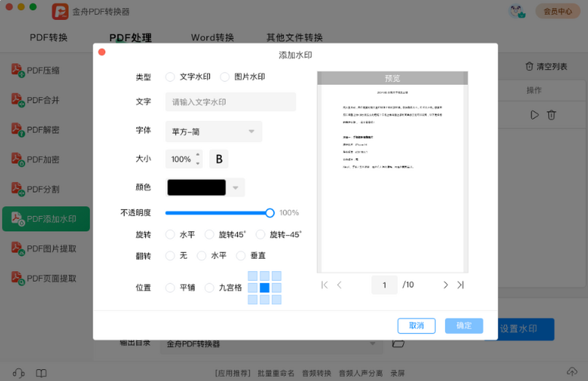Choose 旋转45° rotation option
This screenshot has width=588, height=381.
click(210, 235)
